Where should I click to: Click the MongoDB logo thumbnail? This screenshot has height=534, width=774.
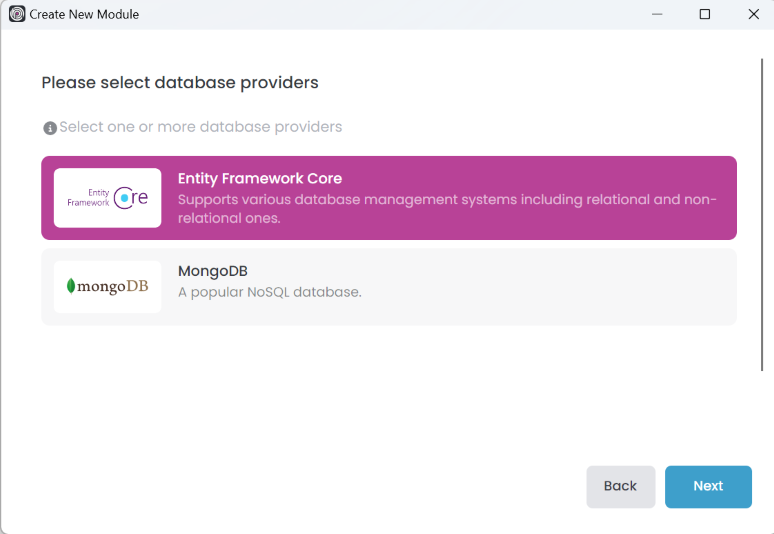pyautogui.click(x=107, y=287)
